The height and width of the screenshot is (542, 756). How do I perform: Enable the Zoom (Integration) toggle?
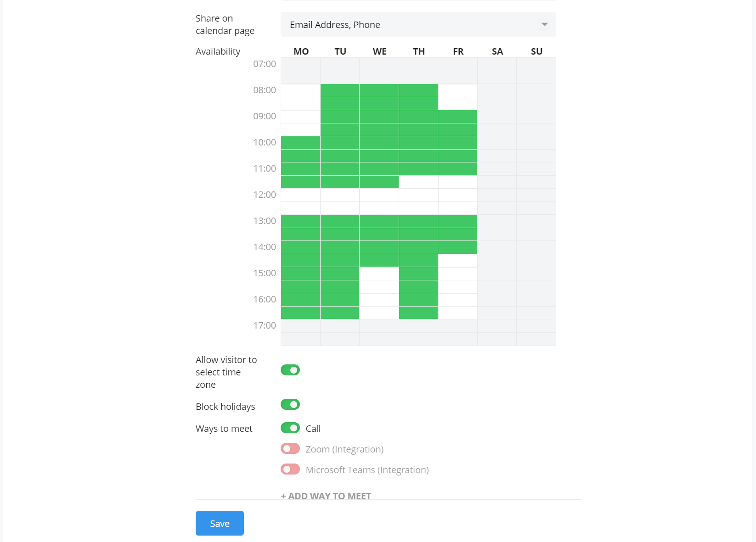coord(290,449)
